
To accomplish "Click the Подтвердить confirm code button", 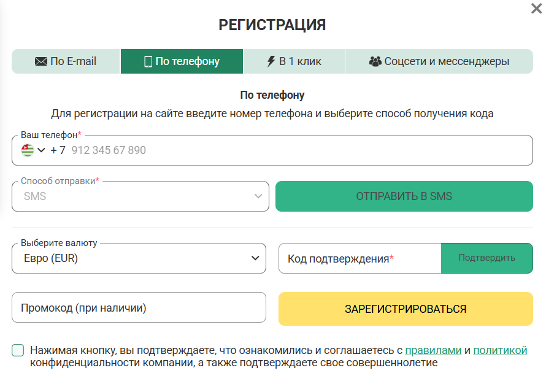I will click(487, 258).
